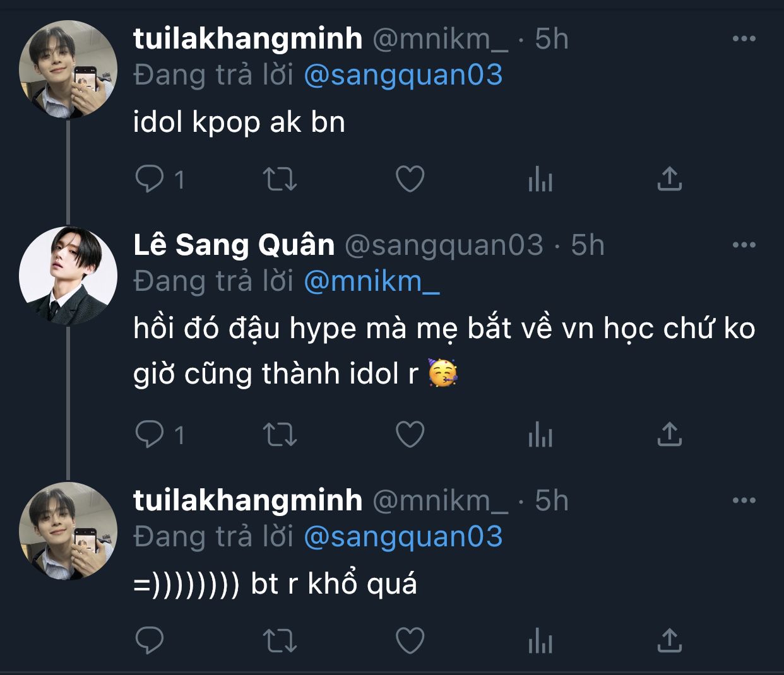The width and height of the screenshot is (784, 675).
Task: Like Lê Sang Quân's tweet
Action: pos(410,434)
